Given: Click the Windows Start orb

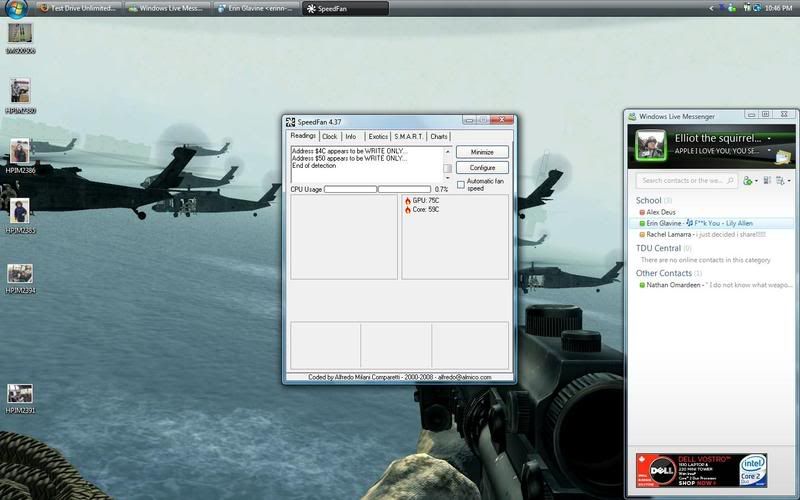Looking at the screenshot, I should [x=12, y=8].
